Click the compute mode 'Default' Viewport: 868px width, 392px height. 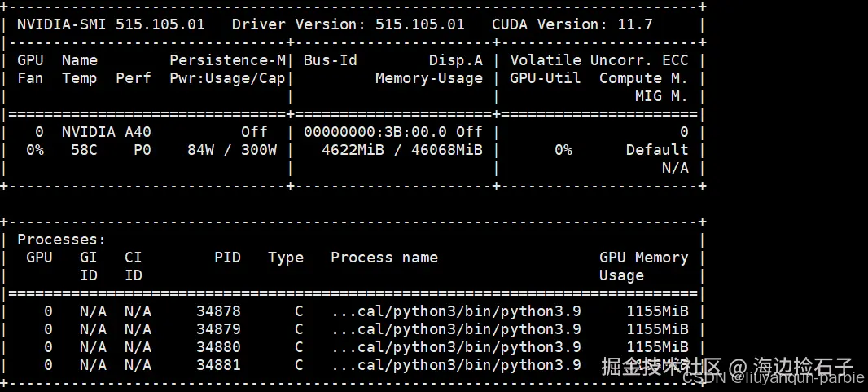pos(657,150)
